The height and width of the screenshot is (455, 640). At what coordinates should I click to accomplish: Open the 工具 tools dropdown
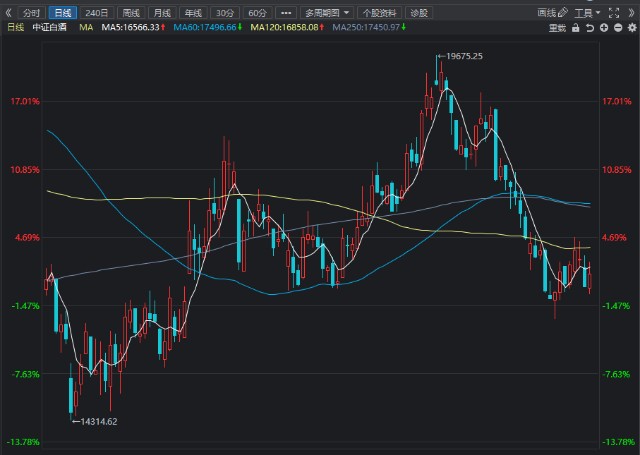click(x=591, y=13)
